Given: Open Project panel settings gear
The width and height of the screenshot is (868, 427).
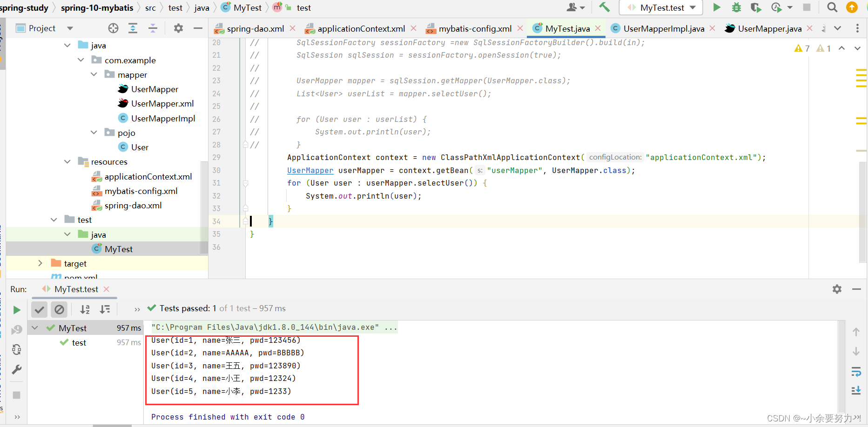Looking at the screenshot, I should pos(178,28).
